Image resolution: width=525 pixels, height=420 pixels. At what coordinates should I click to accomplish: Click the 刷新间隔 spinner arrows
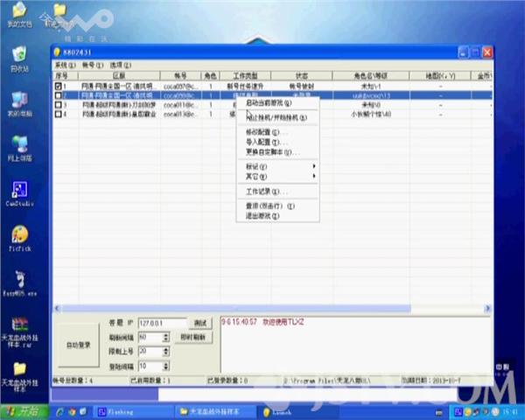click(x=167, y=337)
